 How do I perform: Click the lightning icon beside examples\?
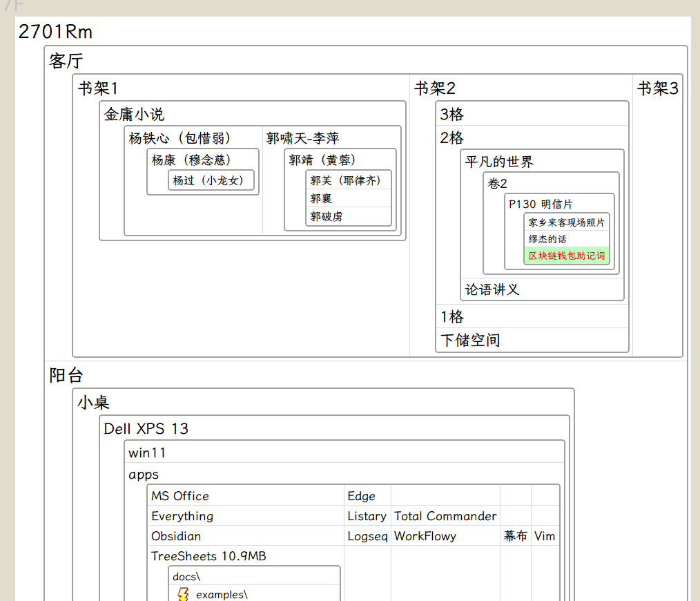pyautogui.click(x=183, y=594)
